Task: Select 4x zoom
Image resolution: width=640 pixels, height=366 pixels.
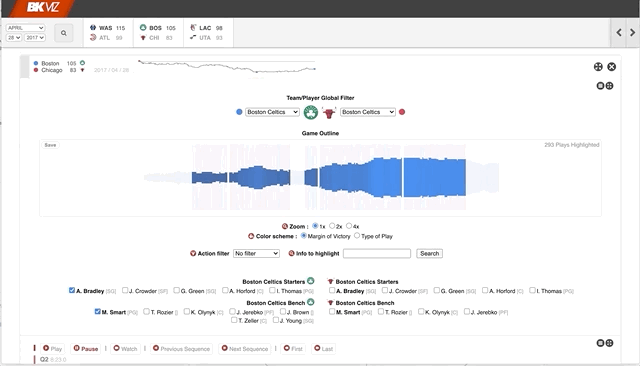Action: point(349,226)
